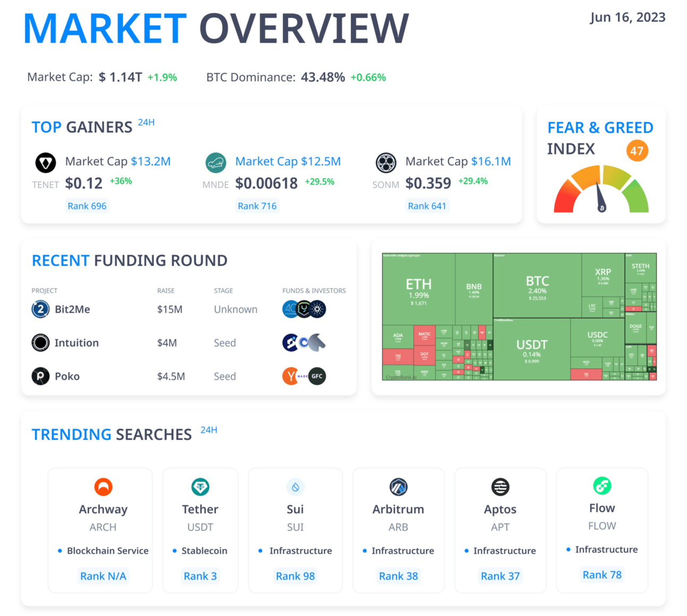Click the Tether trending card name
This screenshot has width=687, height=616.
point(200,509)
